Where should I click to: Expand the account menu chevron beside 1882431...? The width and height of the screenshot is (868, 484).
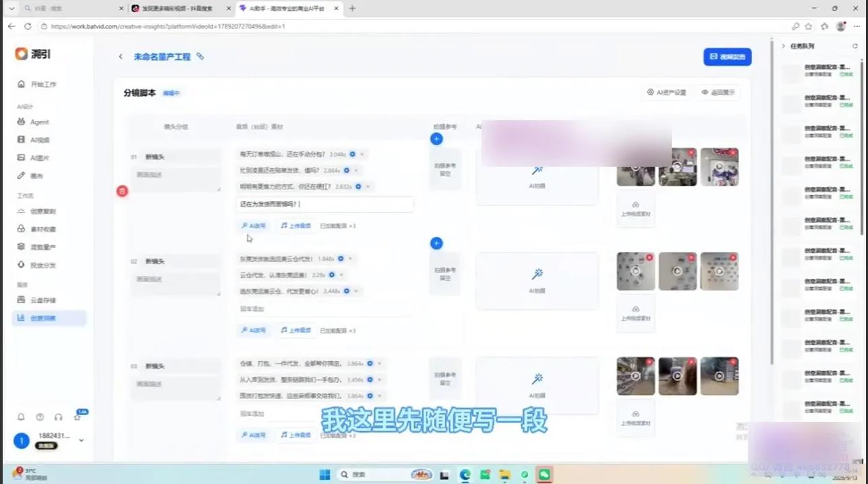coord(82,440)
